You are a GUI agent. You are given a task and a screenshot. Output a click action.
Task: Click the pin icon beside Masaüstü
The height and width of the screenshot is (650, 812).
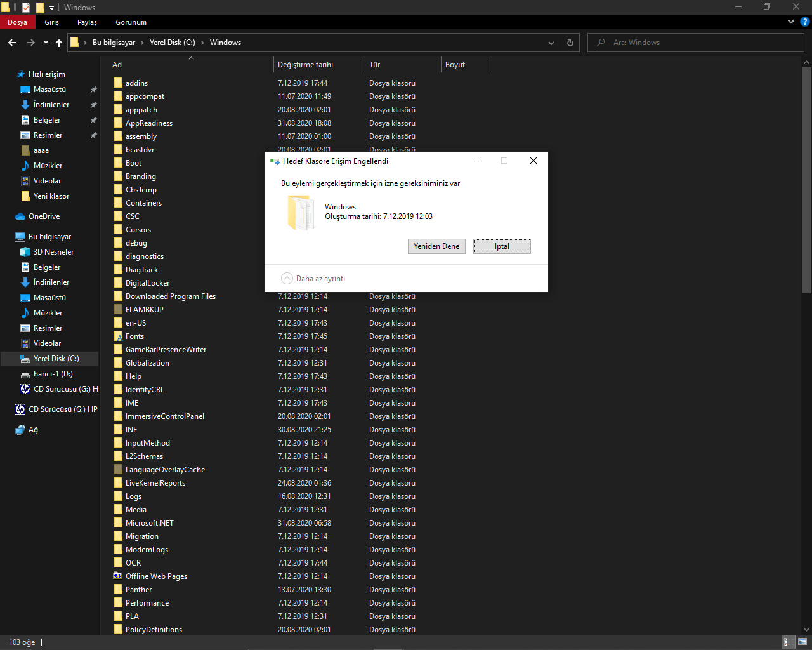click(94, 90)
